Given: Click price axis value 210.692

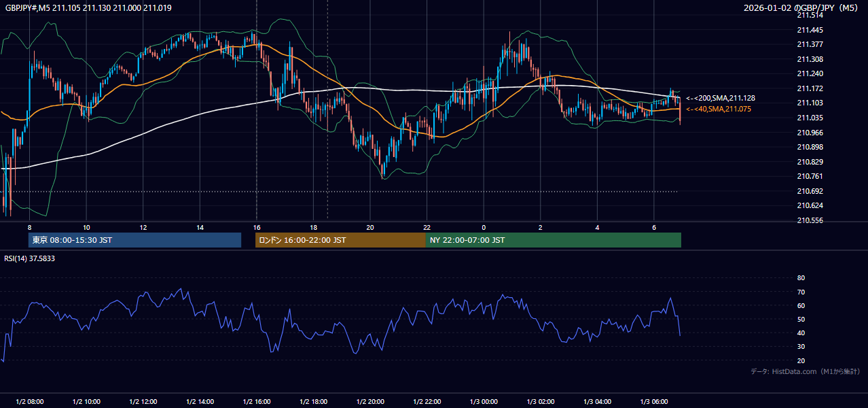Looking at the screenshot, I should click(x=810, y=191).
